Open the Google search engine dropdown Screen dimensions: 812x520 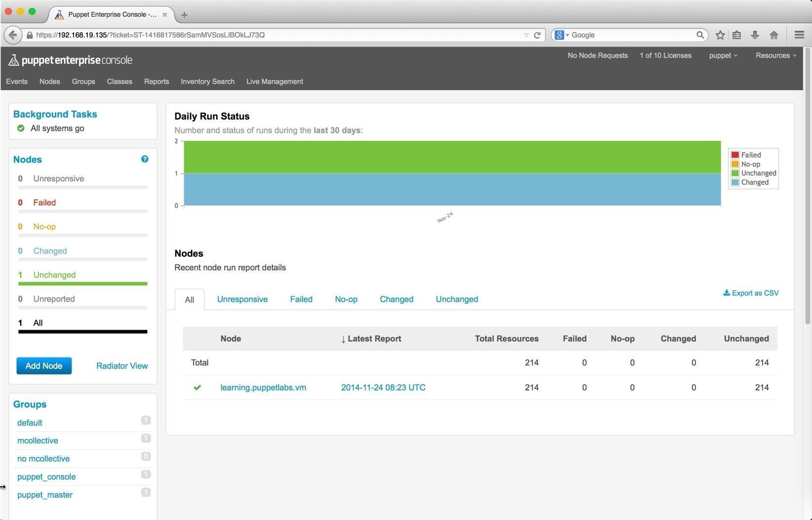pyautogui.click(x=562, y=35)
